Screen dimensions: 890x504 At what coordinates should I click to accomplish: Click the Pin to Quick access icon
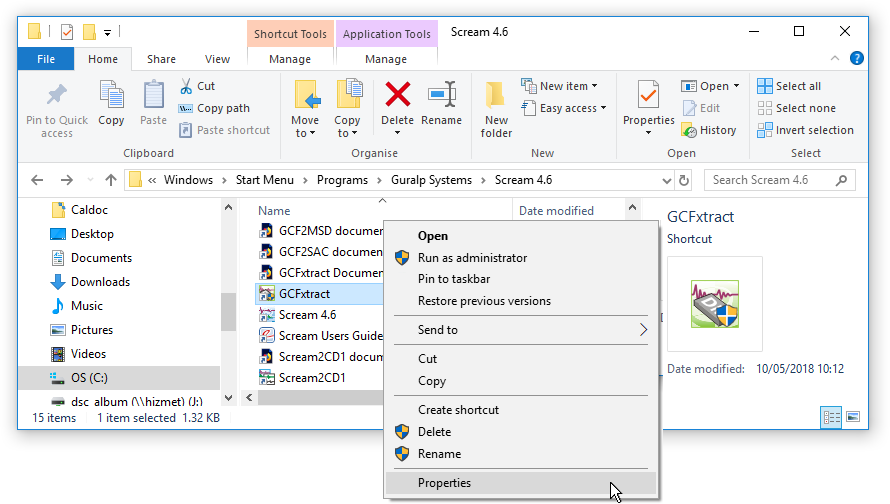tap(57, 95)
